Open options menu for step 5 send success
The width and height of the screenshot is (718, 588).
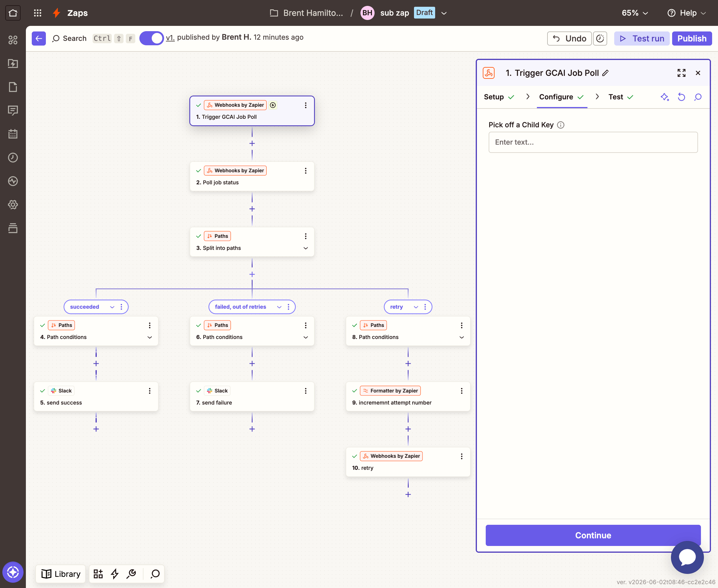(x=150, y=391)
